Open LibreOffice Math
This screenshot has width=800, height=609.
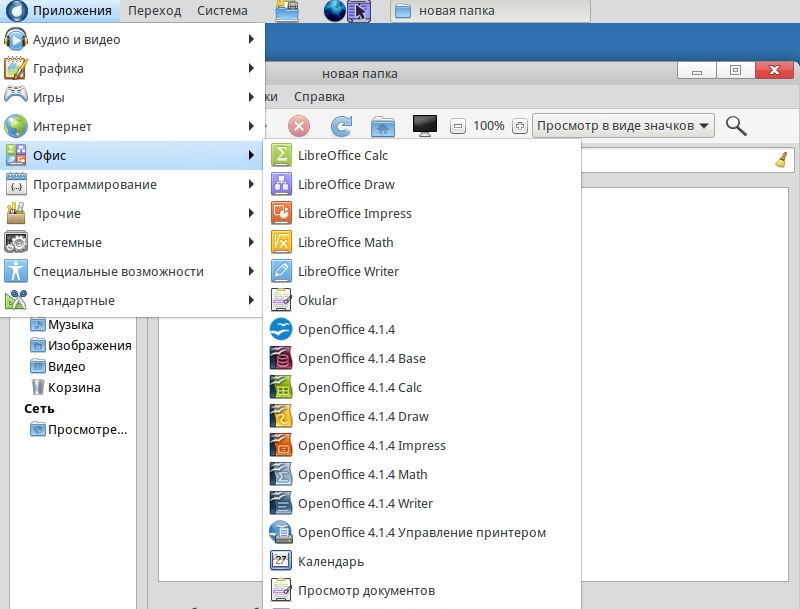point(421,242)
